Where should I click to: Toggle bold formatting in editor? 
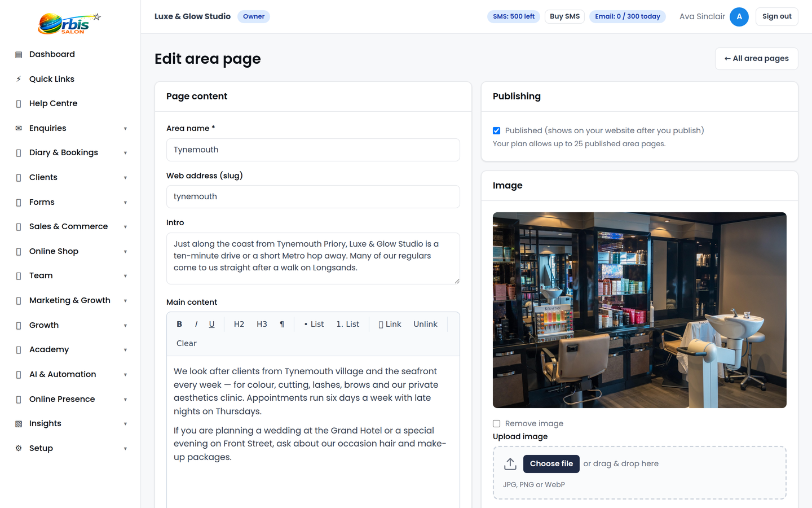pos(179,324)
